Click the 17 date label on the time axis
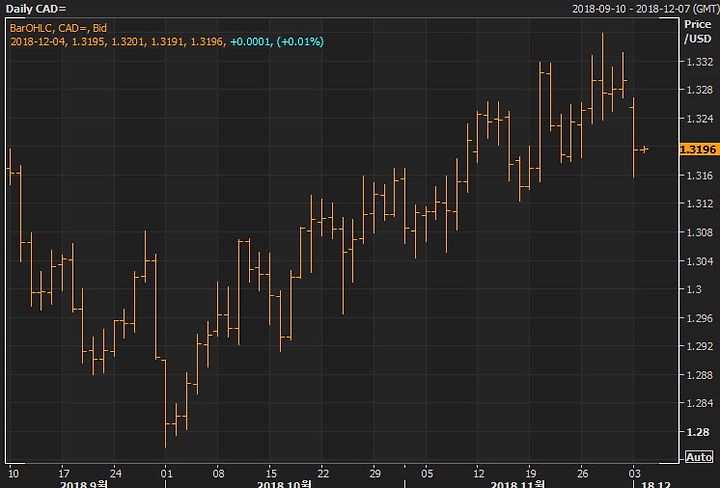The height and width of the screenshot is (488, 720). [64, 473]
